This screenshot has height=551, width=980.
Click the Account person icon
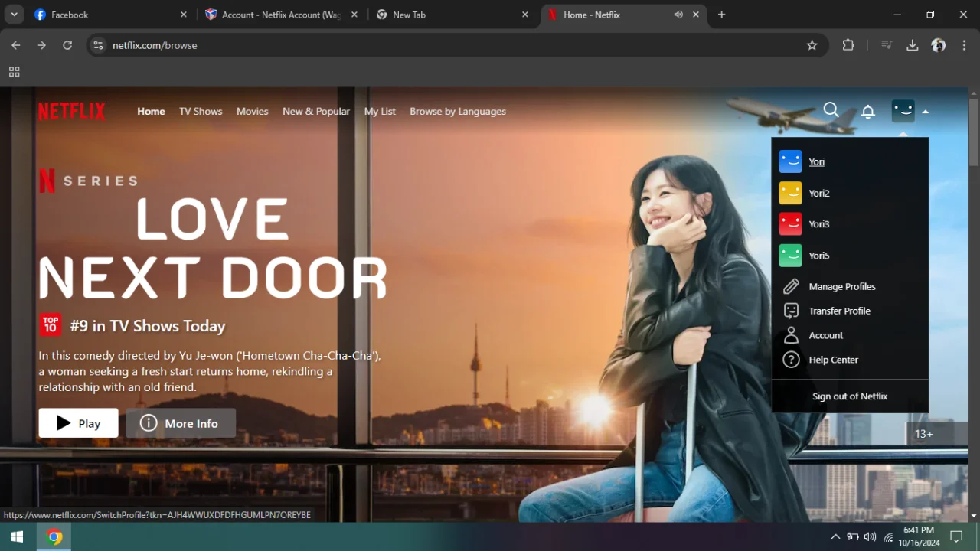tap(791, 335)
